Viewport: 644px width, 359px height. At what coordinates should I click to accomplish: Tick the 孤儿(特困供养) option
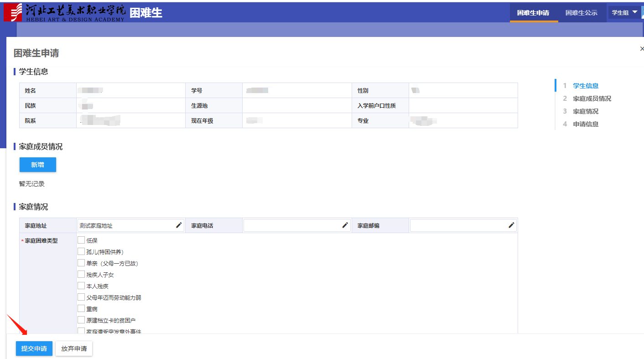point(81,251)
